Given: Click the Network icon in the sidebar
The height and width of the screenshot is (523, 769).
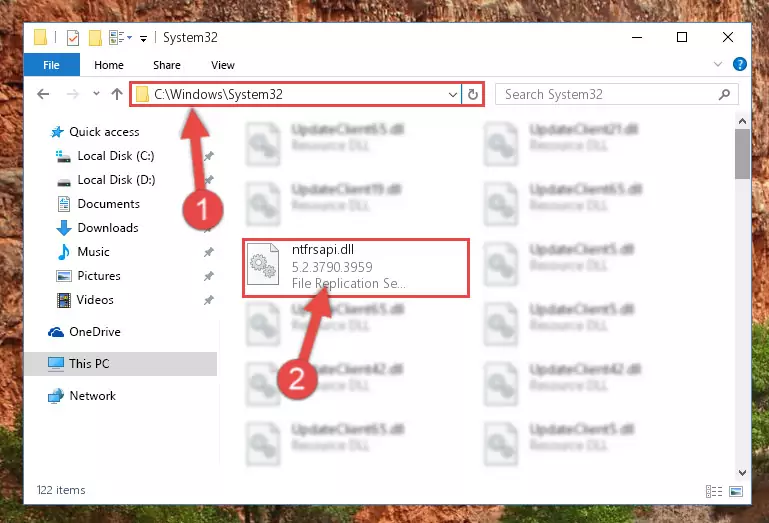Looking at the screenshot, I should coord(56,396).
